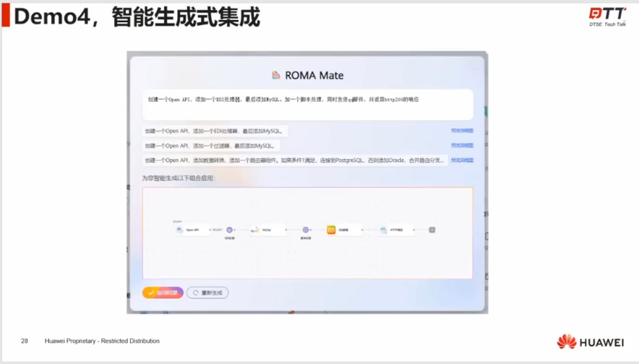
Task: Click Huawei Proprietary - Restricted Distribution footer
Action: click(x=102, y=341)
